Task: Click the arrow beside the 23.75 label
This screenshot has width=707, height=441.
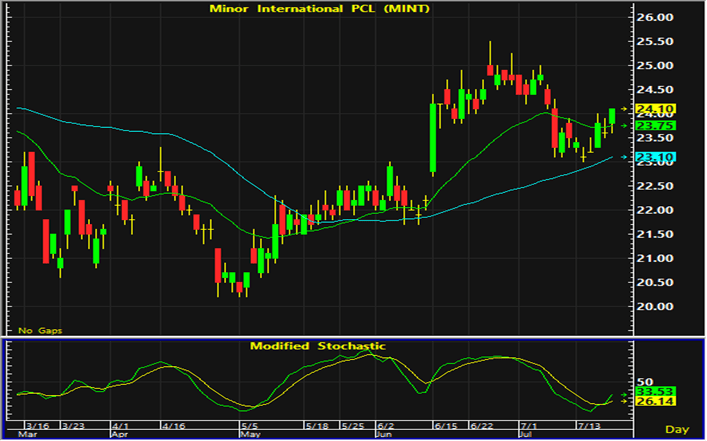Action: click(x=624, y=125)
